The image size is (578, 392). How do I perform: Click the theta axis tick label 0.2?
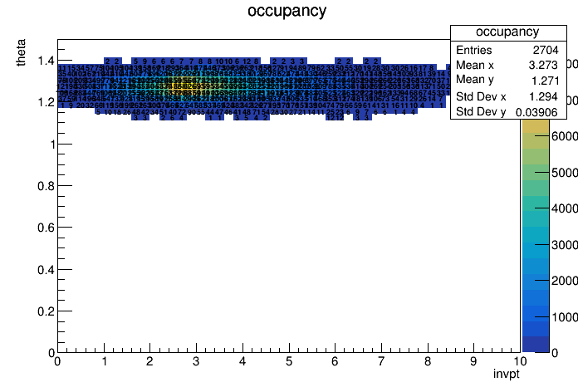tap(46, 311)
